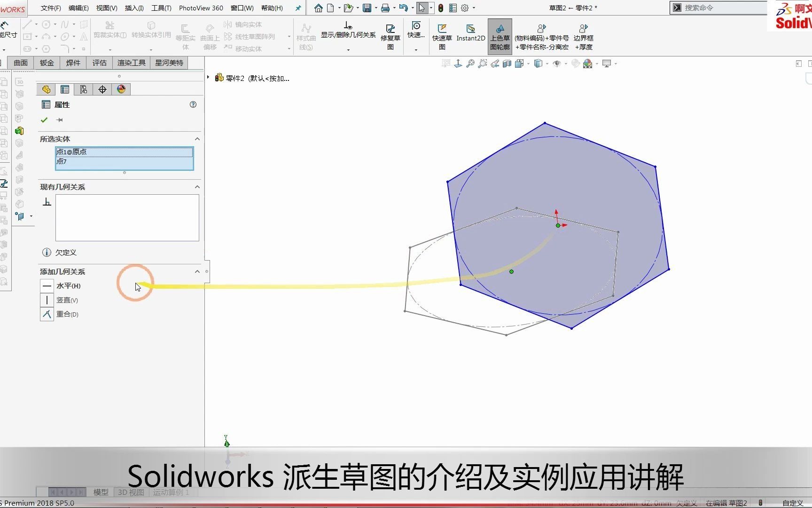Open the 窗口(W) menu
The width and height of the screenshot is (812, 508).
pyautogui.click(x=242, y=8)
